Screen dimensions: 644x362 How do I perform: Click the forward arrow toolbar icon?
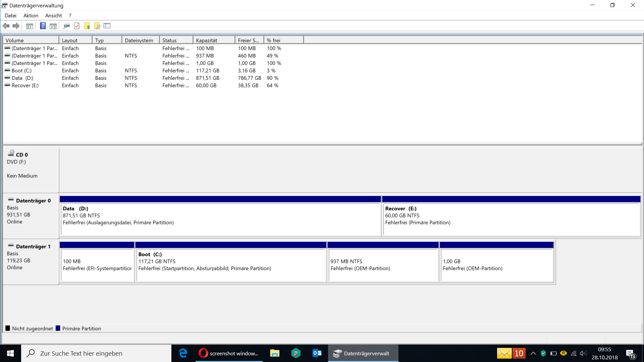tap(16, 26)
